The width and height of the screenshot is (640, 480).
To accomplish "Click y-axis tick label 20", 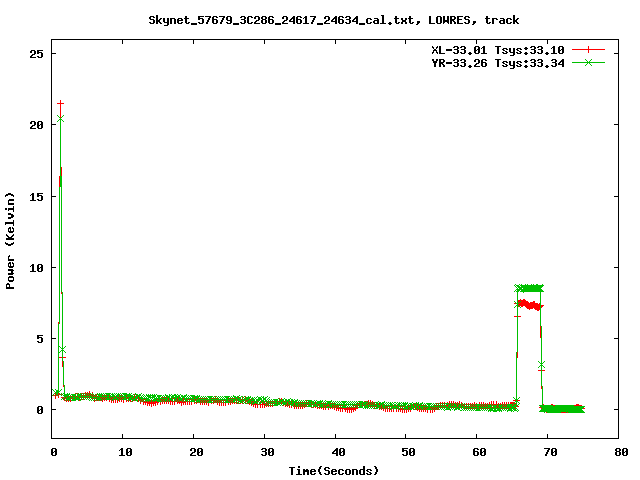I will (36, 125).
